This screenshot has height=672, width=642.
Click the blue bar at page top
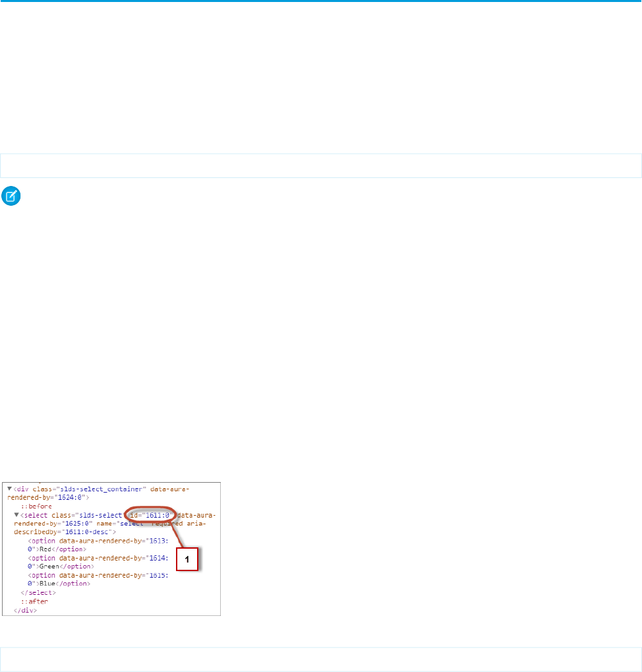tap(321, 1)
